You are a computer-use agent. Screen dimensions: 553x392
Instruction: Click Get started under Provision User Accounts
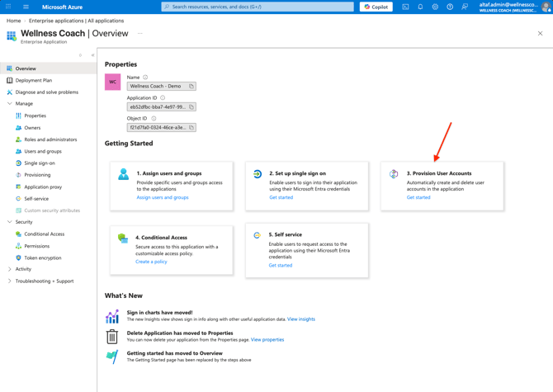point(418,197)
